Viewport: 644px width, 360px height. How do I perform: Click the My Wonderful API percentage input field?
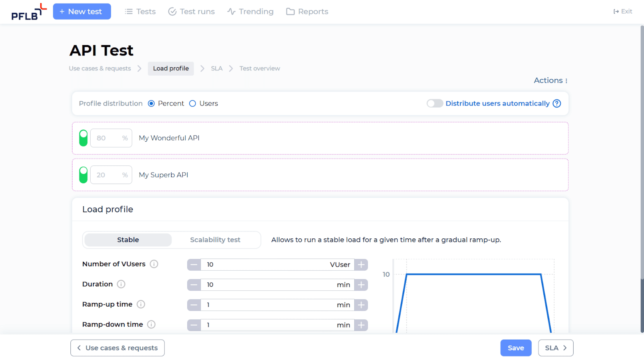(x=111, y=138)
